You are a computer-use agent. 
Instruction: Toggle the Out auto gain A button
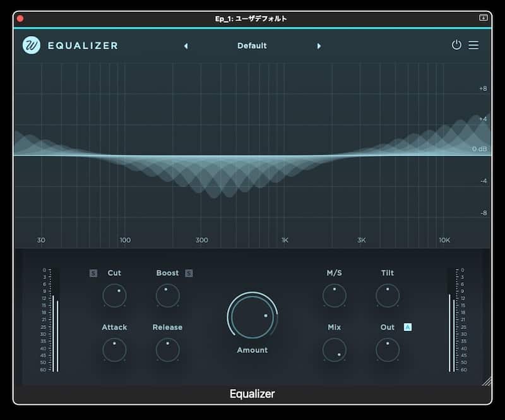pyautogui.click(x=408, y=327)
